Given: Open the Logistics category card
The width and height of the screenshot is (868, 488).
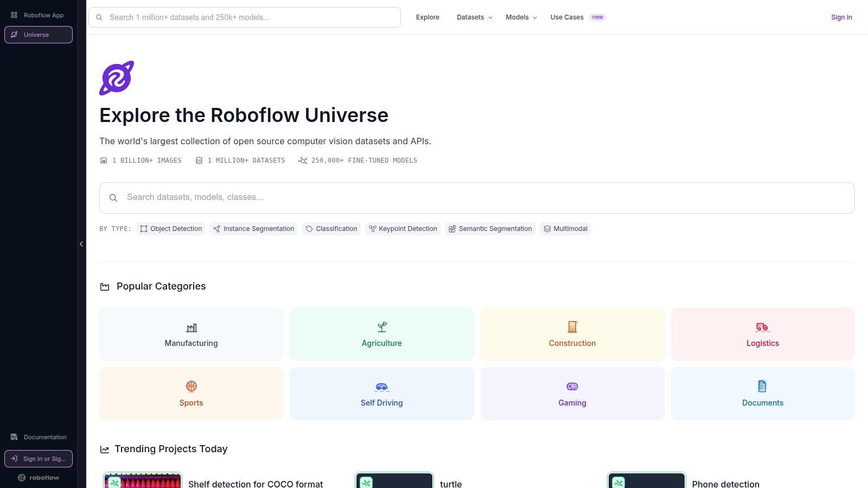Looking at the screenshot, I should [x=763, y=334].
